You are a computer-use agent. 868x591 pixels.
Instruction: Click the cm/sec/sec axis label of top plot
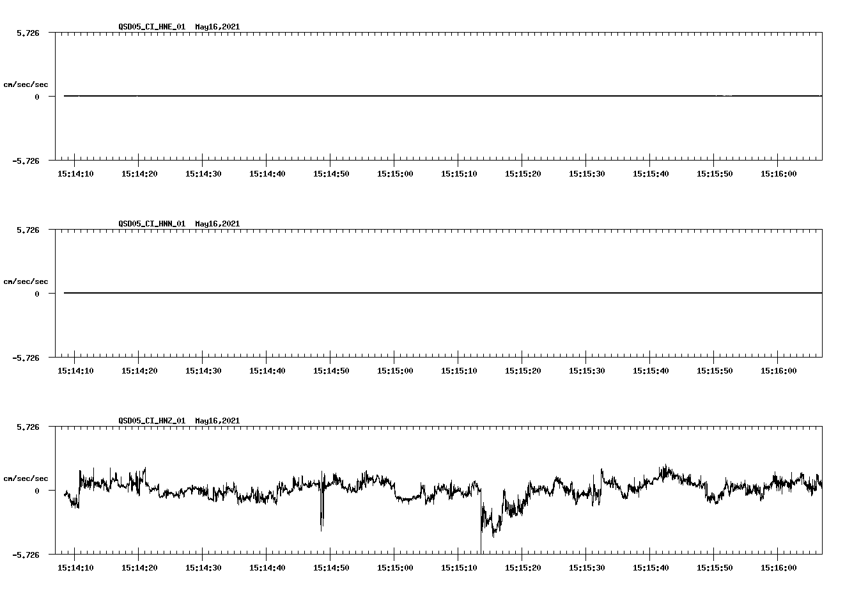click(x=26, y=83)
